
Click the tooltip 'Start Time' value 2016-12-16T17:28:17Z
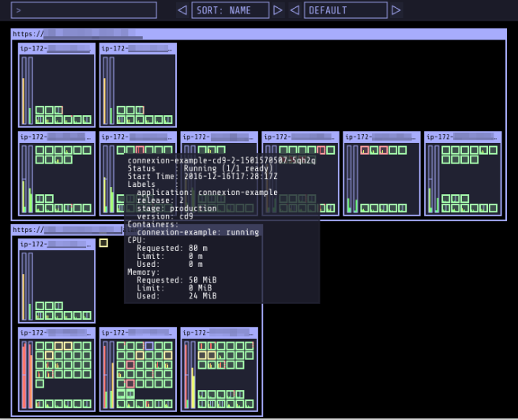coord(231,176)
